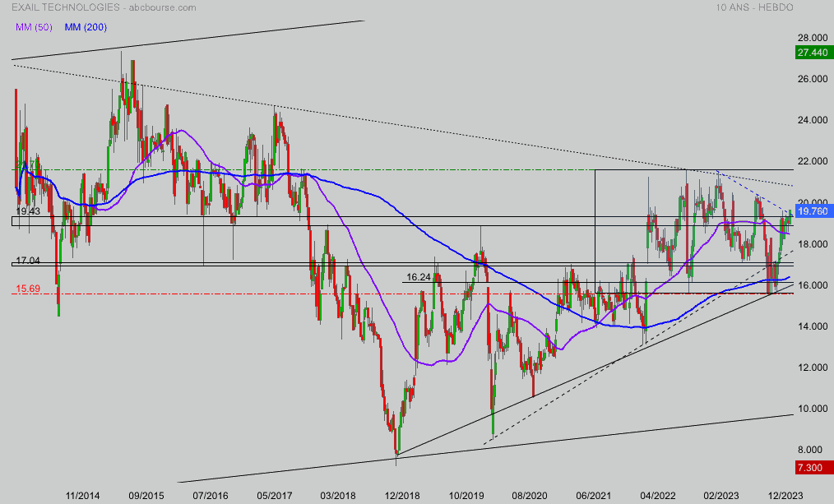Click the 17.04 support level label
This screenshot has width=834, height=504.
28,261
